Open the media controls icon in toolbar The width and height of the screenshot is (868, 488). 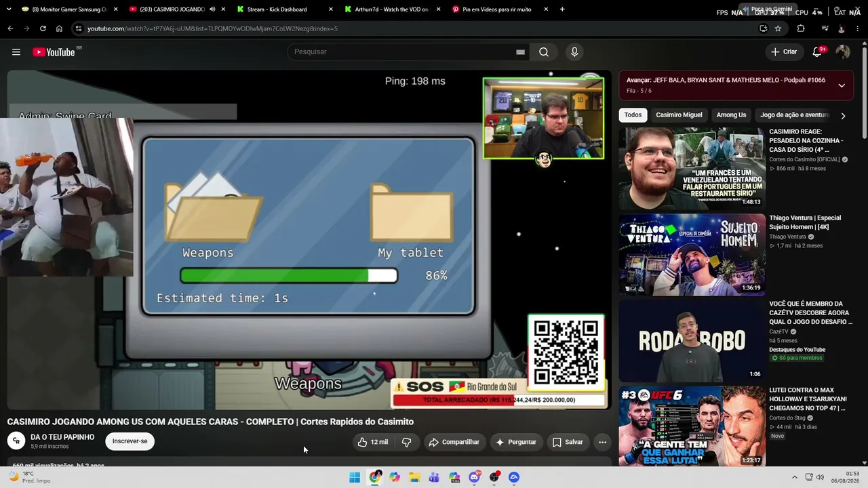coord(825,28)
